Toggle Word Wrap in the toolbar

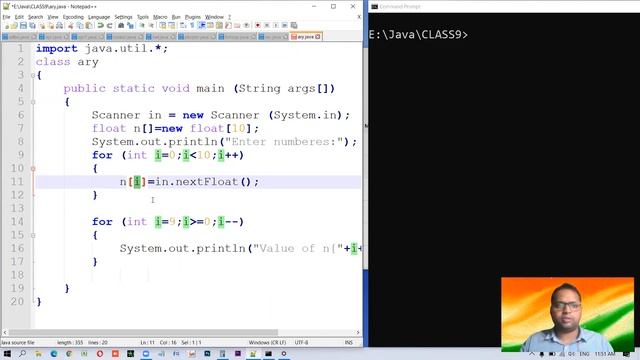point(182,25)
